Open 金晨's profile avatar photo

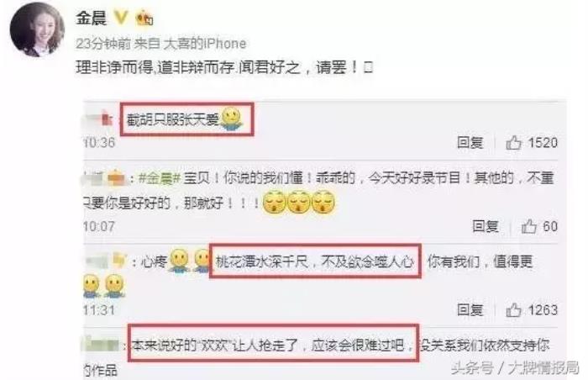click(x=37, y=30)
